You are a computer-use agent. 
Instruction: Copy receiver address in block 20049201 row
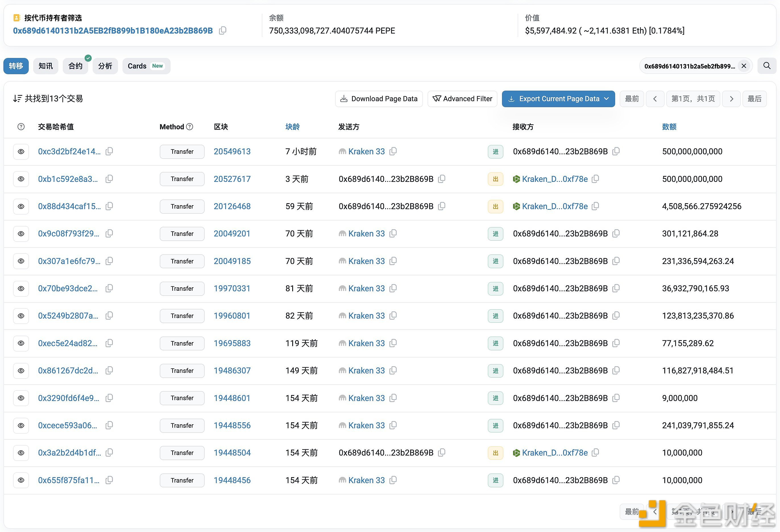coord(616,233)
